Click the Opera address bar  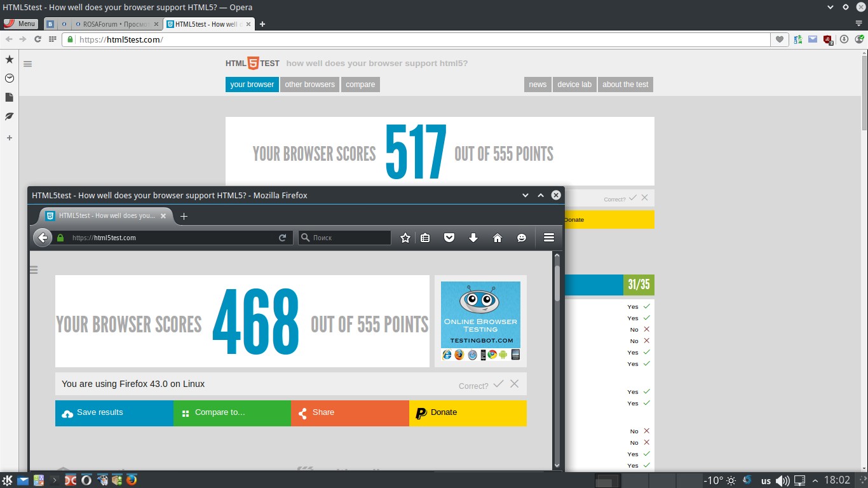click(416, 39)
